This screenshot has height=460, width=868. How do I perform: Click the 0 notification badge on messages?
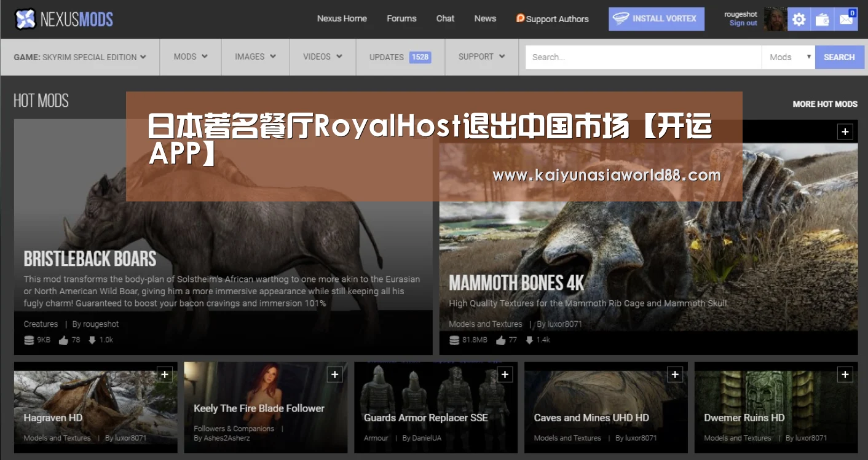(x=853, y=13)
